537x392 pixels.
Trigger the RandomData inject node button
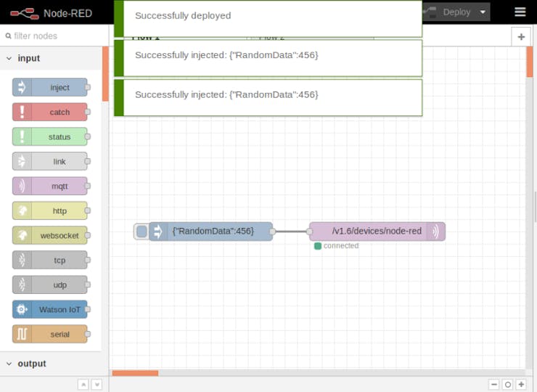point(142,232)
